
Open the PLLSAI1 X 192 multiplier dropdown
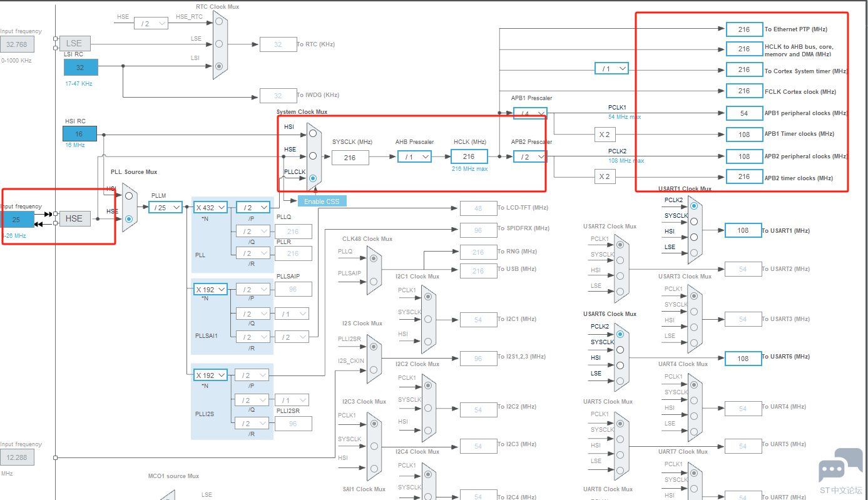coord(210,289)
